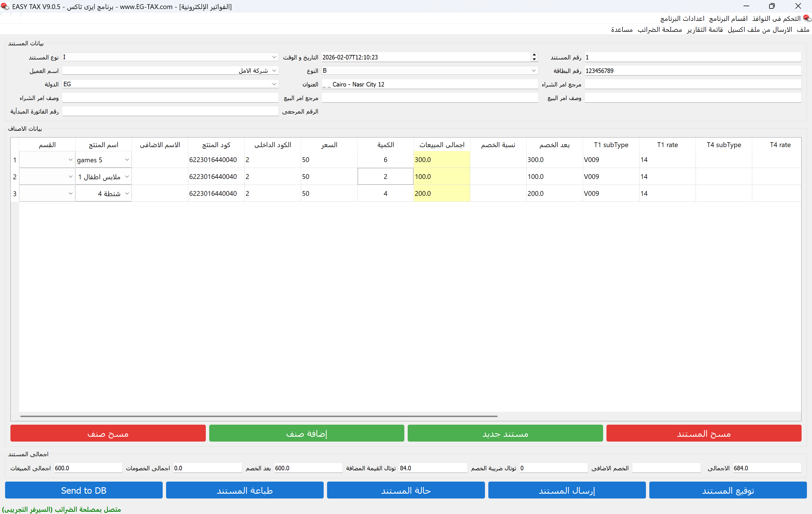Screen dimensions: 812x514
Task: Expand product name dropdown for games 5 row
Action: [127, 160]
